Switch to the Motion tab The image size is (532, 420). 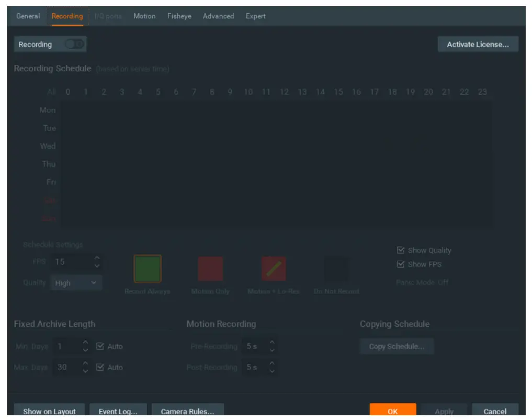point(144,16)
